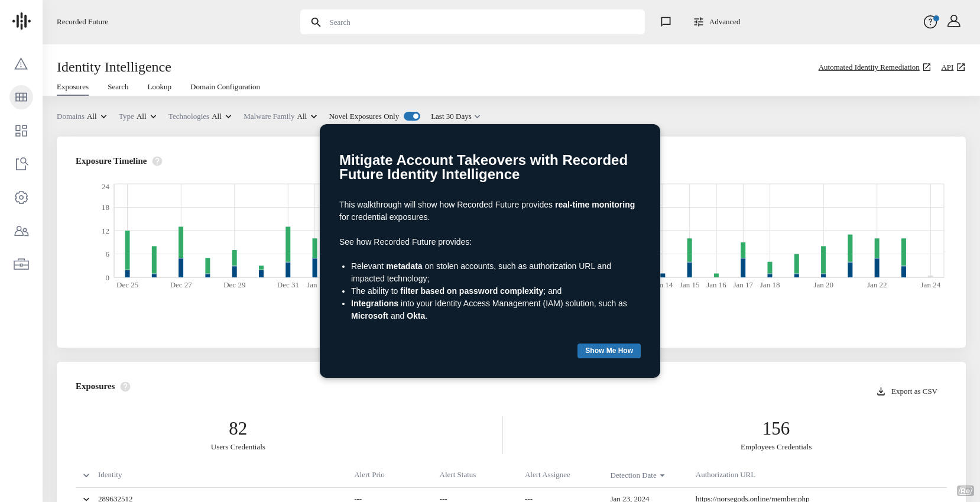Click the Search input field
This screenshot has width=980, height=502.
pos(473,22)
